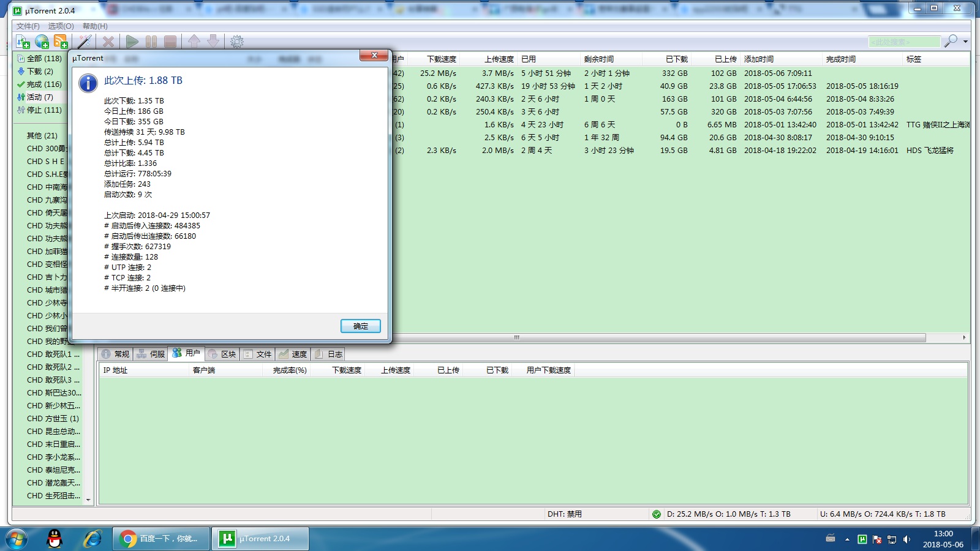Sort torrents by 剩余时间 column header

pos(611,59)
